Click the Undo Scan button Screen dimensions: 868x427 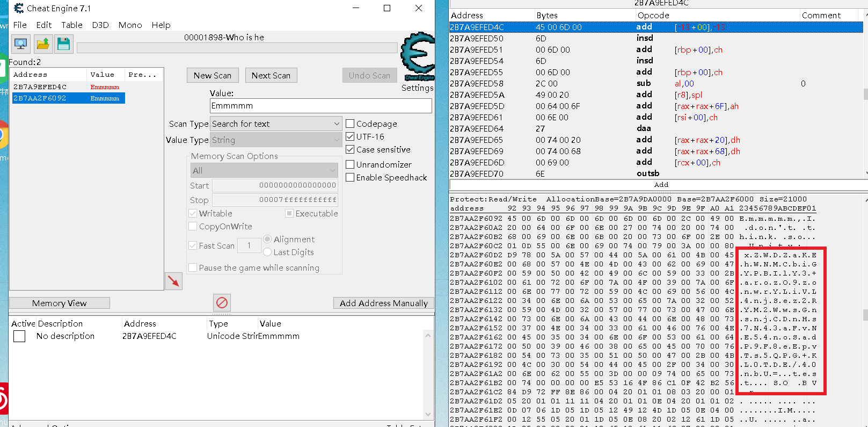[x=369, y=75]
